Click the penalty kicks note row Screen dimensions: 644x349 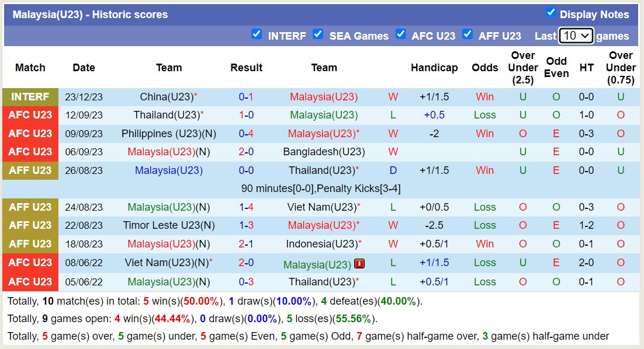pos(321,189)
